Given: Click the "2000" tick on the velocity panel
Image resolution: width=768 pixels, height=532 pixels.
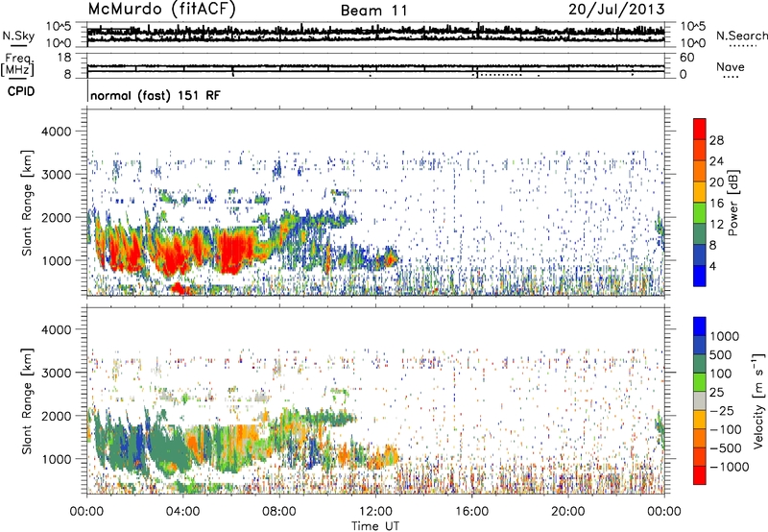Looking at the screenshot, I should click(56, 416).
